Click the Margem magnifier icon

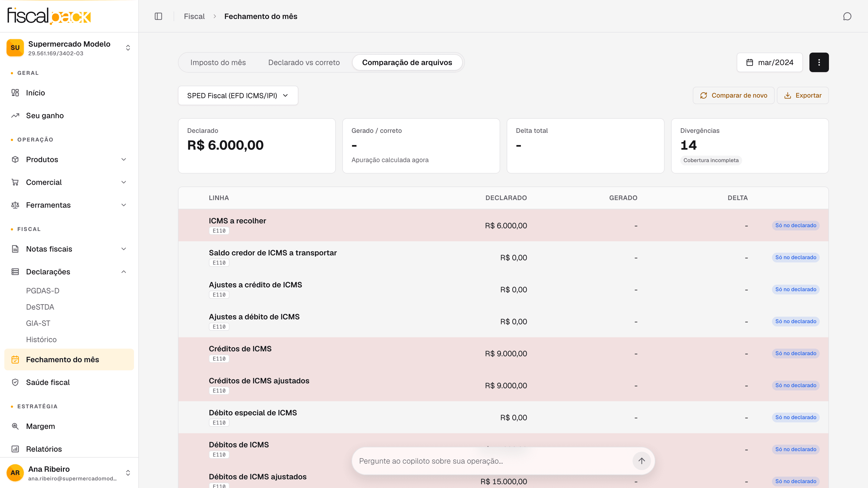15,426
